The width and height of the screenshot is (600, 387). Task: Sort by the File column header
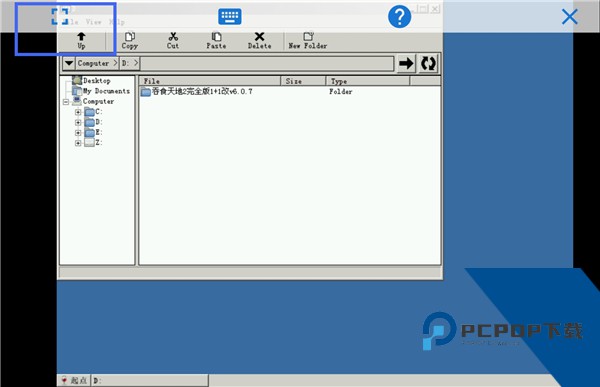point(210,81)
